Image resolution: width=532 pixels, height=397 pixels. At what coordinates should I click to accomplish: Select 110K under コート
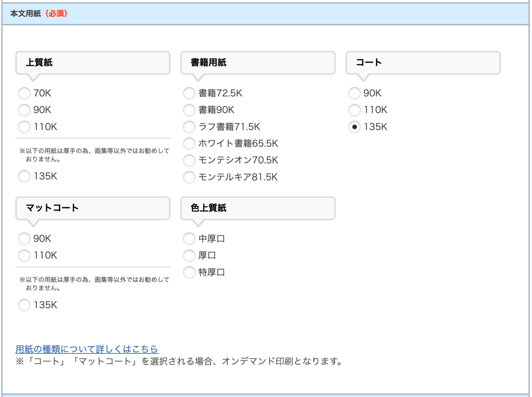point(354,110)
